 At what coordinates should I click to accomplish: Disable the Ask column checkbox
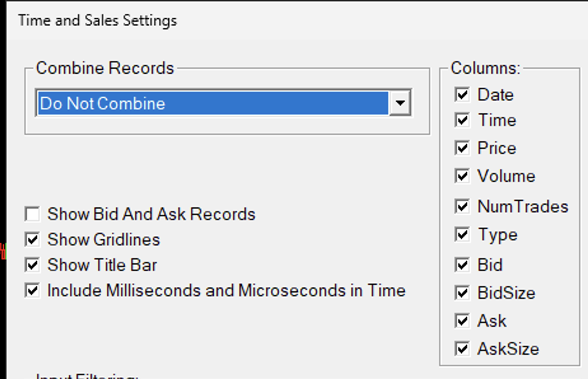[463, 321]
